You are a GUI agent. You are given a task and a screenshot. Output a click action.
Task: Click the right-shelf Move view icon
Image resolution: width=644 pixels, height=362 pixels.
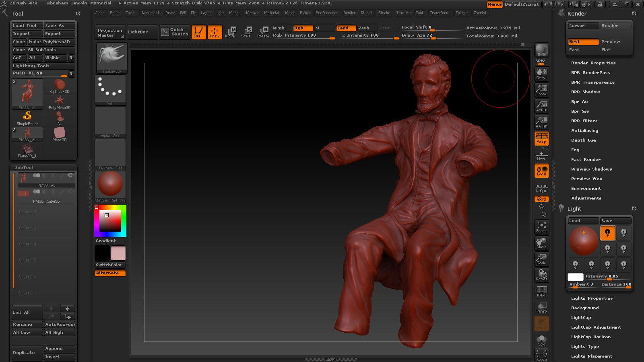point(541,243)
